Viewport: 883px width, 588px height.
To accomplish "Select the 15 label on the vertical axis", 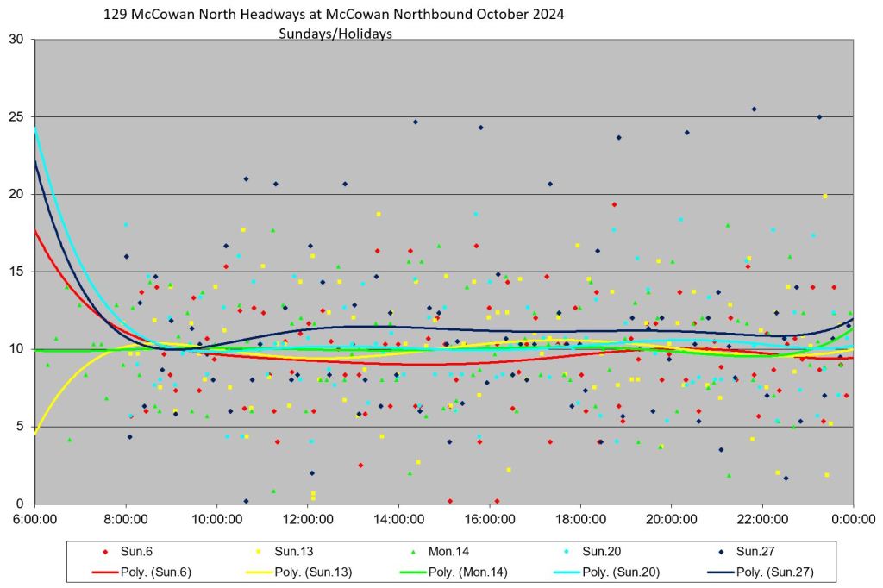I will [16, 272].
